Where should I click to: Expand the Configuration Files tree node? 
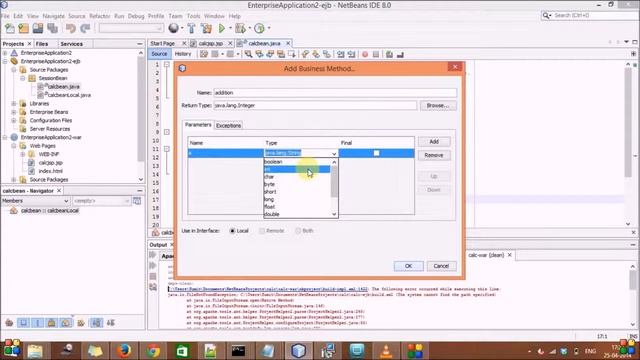click(x=14, y=120)
